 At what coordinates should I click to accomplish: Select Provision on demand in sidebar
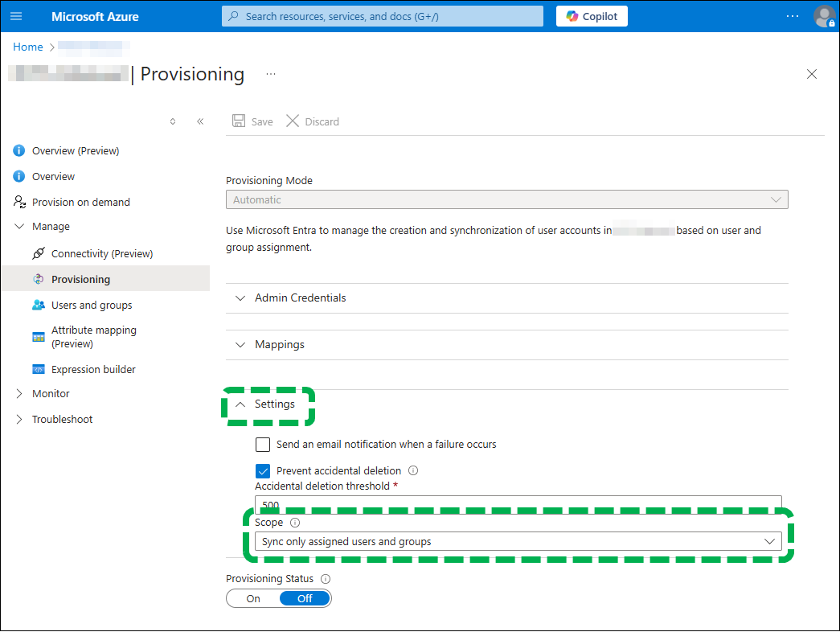coord(81,202)
